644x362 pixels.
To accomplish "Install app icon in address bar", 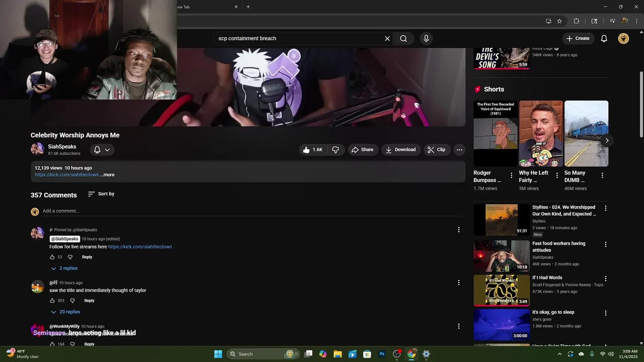I will tap(548, 21).
